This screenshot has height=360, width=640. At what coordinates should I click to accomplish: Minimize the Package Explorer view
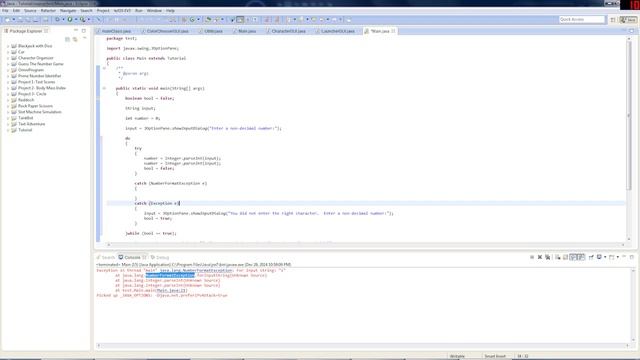76,31
